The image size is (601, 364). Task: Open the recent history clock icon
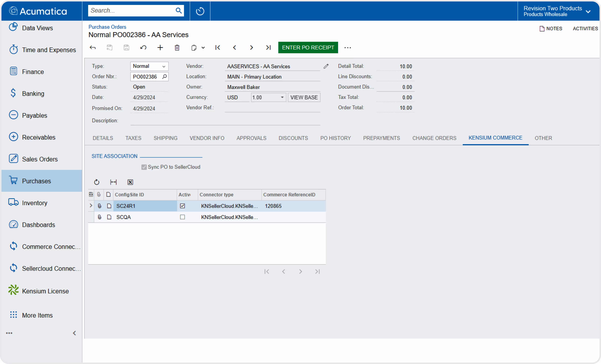click(200, 11)
